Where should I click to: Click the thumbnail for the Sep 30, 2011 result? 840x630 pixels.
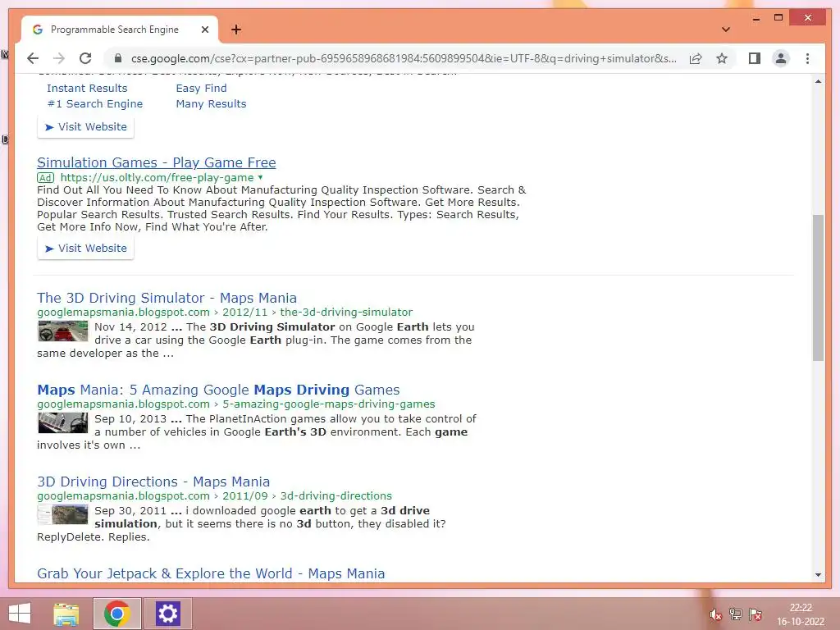pos(62,515)
